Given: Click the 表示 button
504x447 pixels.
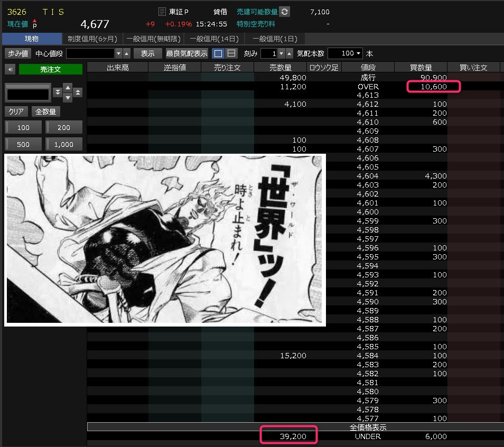Looking at the screenshot, I should (x=148, y=53).
